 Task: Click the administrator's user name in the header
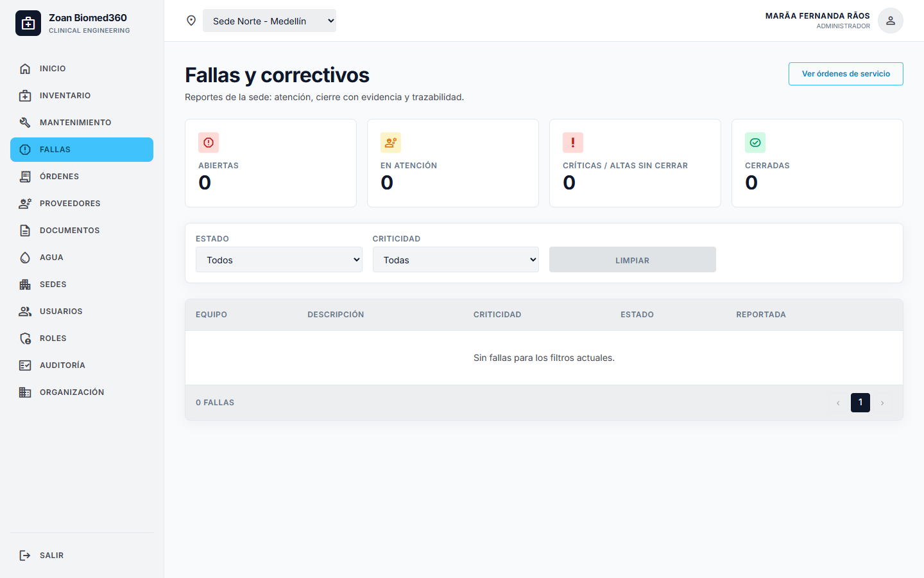(817, 16)
